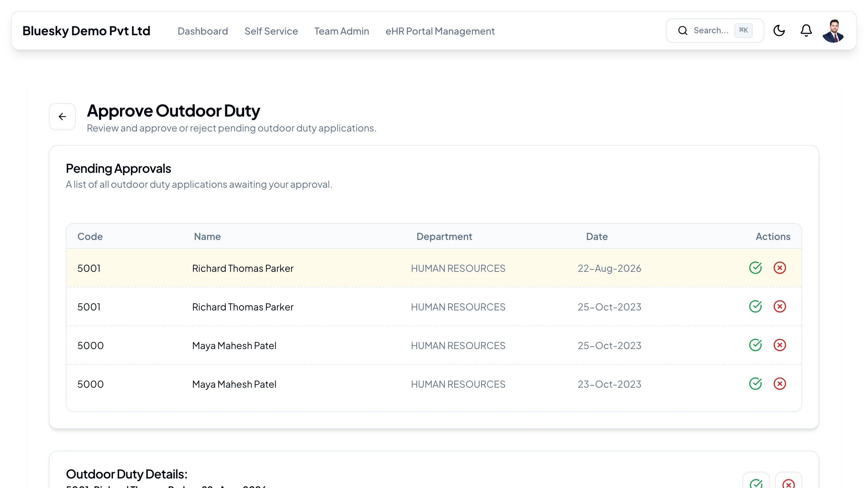Click the ⌘K shortcut badge
Viewport: 868px width, 488px height.
click(x=743, y=30)
